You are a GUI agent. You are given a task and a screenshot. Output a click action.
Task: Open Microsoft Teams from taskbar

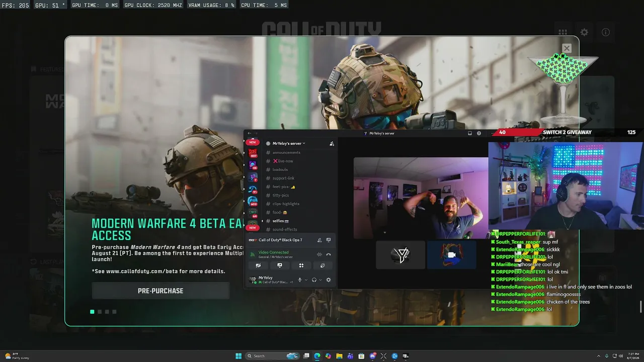click(350, 356)
